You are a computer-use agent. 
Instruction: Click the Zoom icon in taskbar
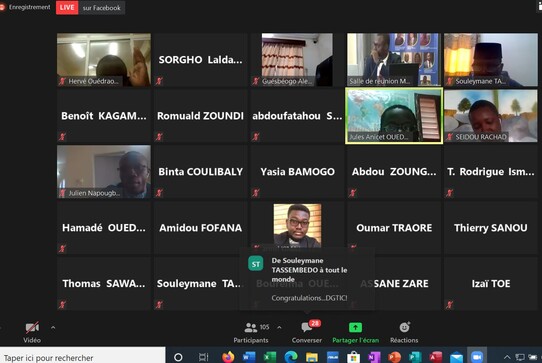477,356
